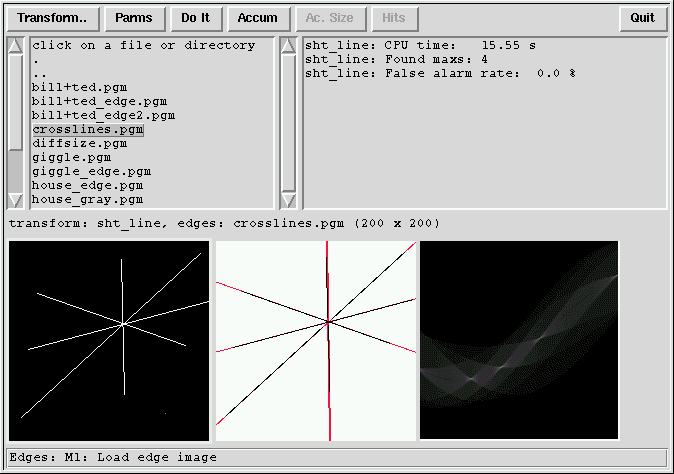Click the 'click on a file or directory' header
The width and height of the screenshot is (674, 474).
144,46
